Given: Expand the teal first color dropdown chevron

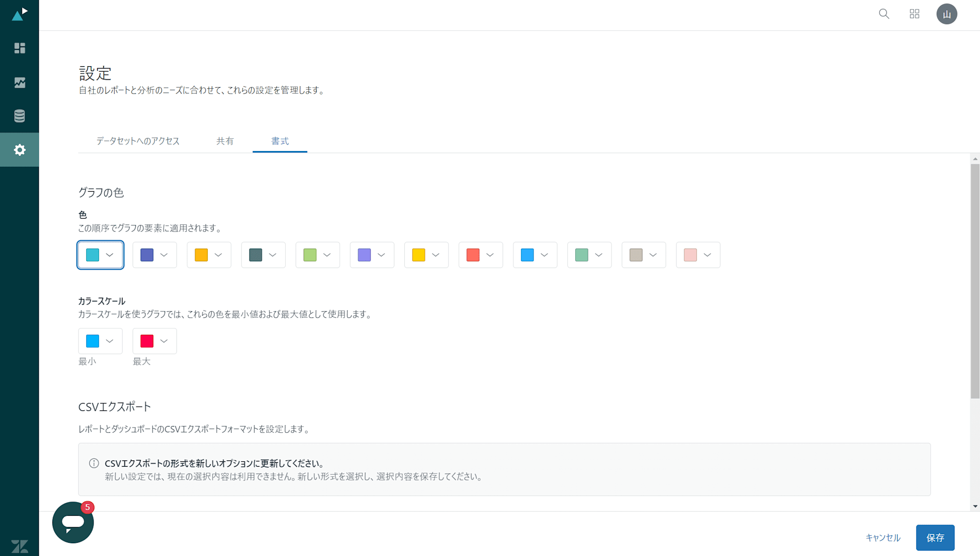Looking at the screenshot, I should 110,255.
